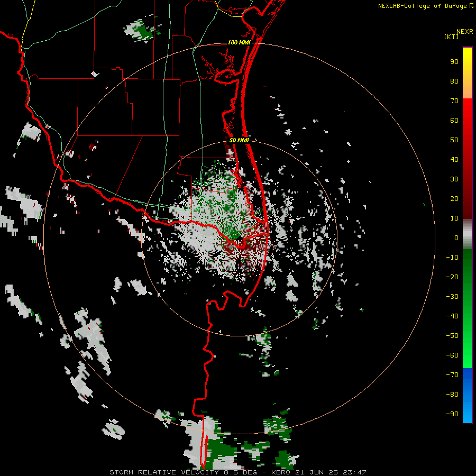Click the -10 value on the velocity scale
This screenshot has height=476, width=476.
[x=452, y=258]
